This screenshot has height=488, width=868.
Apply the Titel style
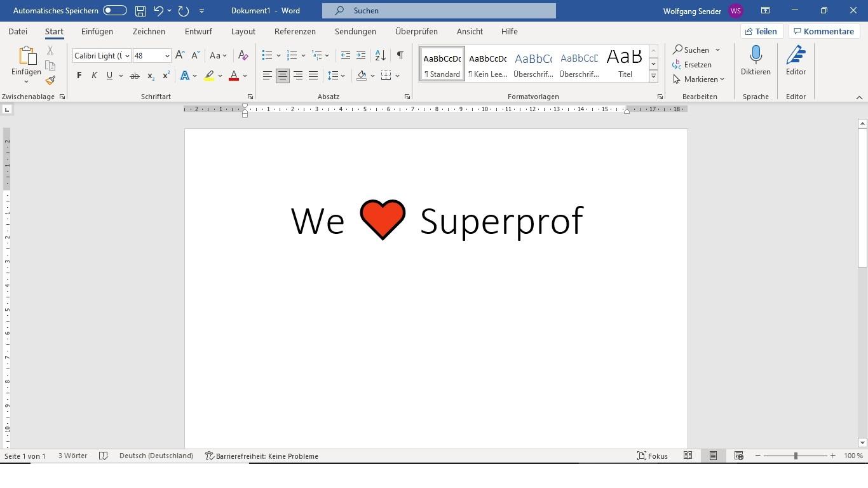point(625,64)
